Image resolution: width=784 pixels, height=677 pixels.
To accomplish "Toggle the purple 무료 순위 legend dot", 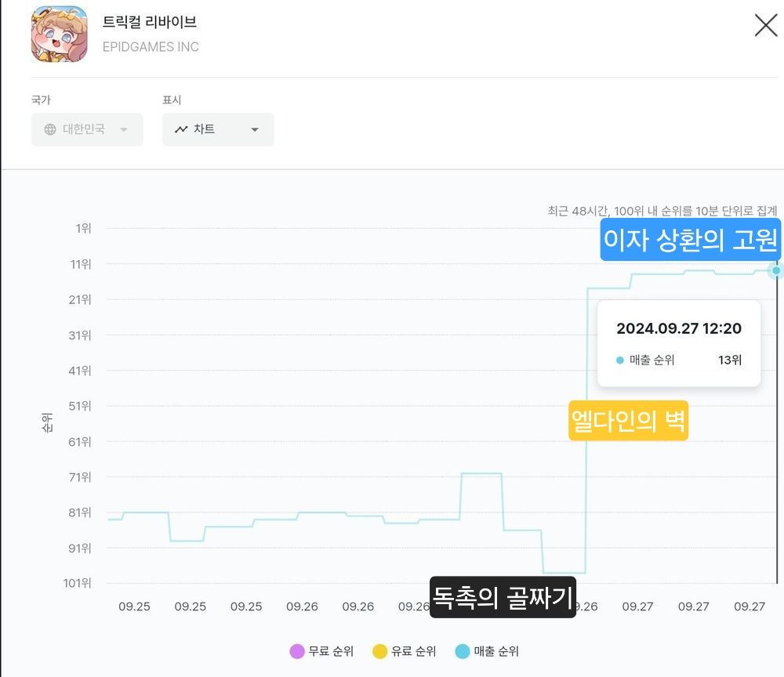I will pos(297,651).
